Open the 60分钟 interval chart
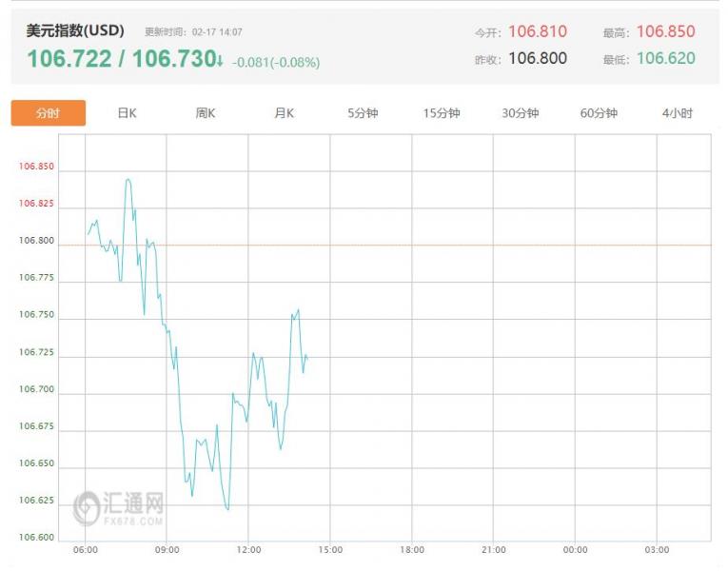Screen dimensions: 728x571 599,113
